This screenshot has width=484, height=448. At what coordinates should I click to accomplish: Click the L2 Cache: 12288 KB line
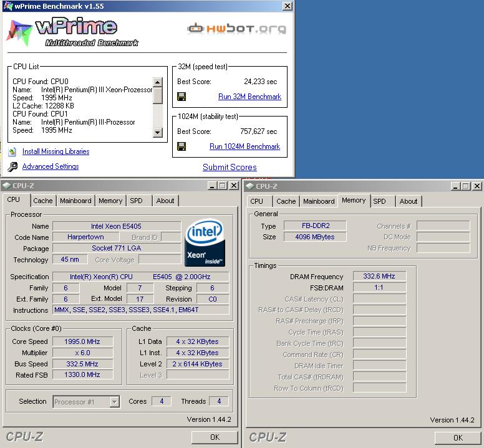click(43, 106)
